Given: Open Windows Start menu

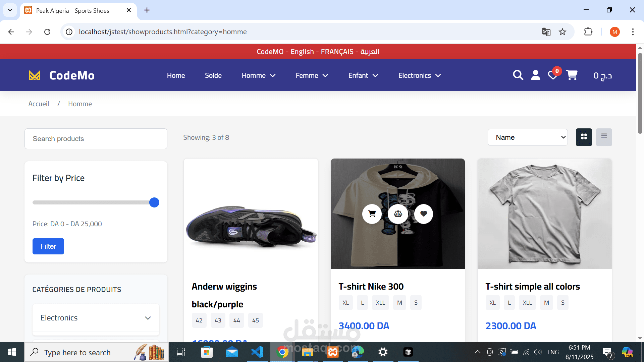Looking at the screenshot, I should pyautogui.click(x=12, y=352).
